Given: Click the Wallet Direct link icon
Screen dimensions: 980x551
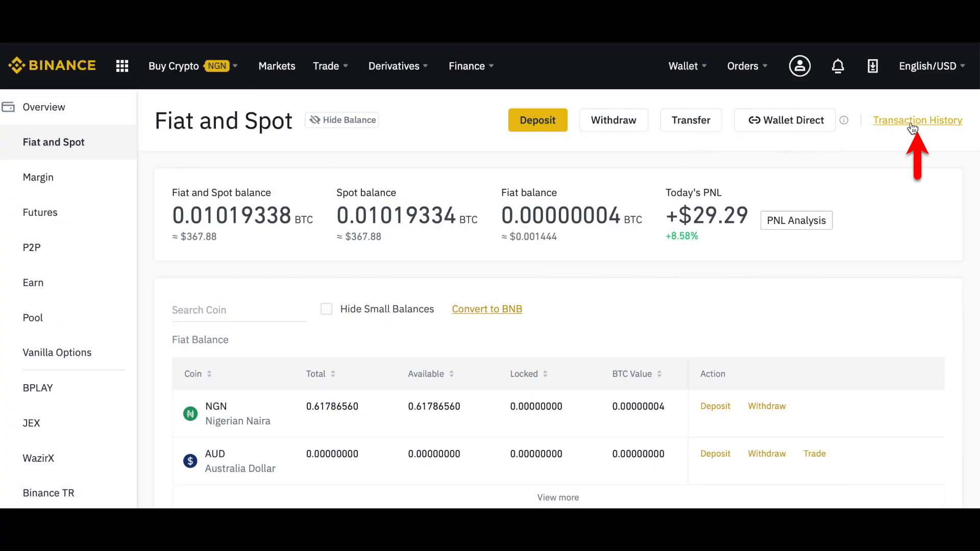Looking at the screenshot, I should 754,120.
